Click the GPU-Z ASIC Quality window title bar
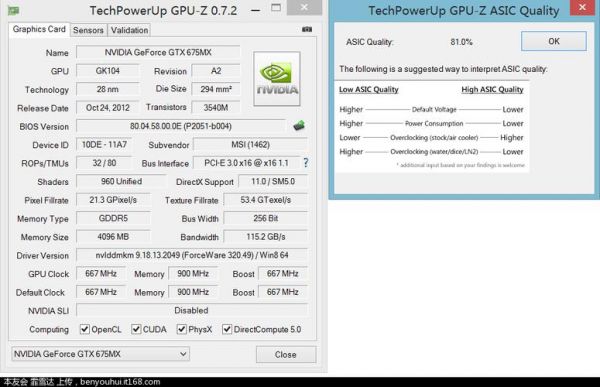This screenshot has height=387, width=600. tap(464, 10)
